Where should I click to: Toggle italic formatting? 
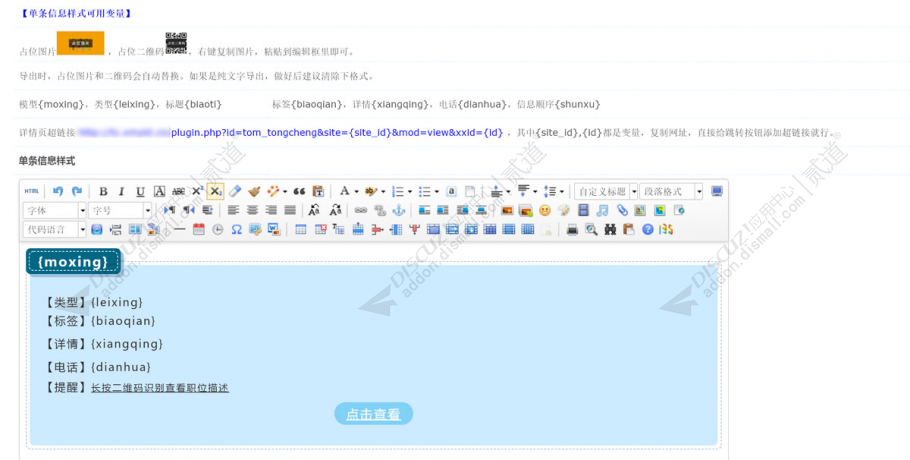121,191
